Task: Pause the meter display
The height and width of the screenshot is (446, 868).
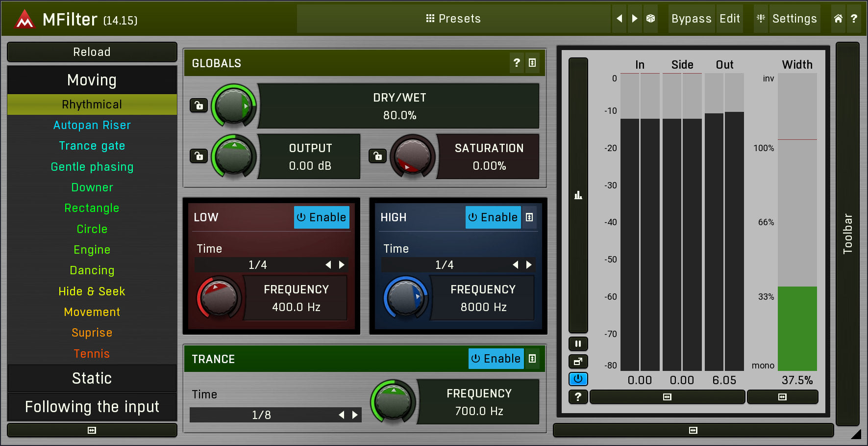Action: 578,344
